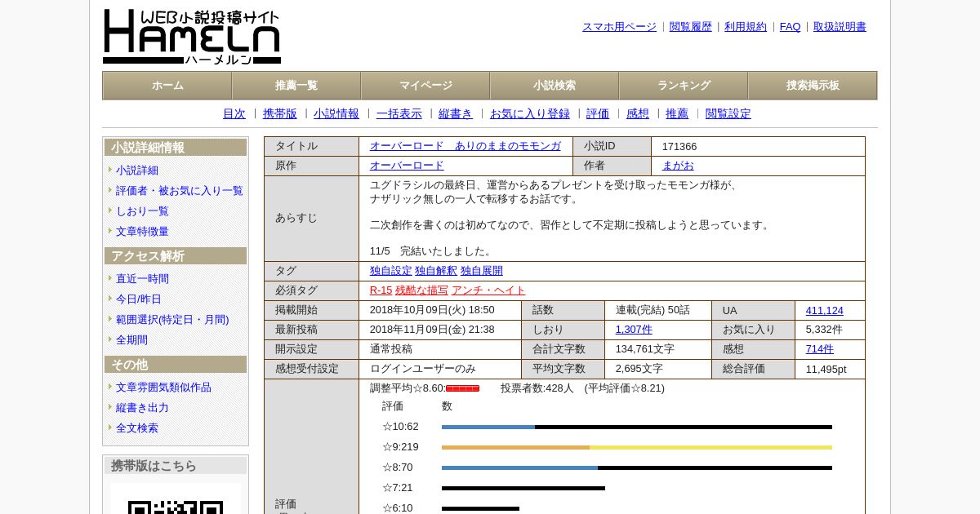Open 文章特徴量 in the sidebar
The image size is (980, 514).
pyautogui.click(x=142, y=232)
